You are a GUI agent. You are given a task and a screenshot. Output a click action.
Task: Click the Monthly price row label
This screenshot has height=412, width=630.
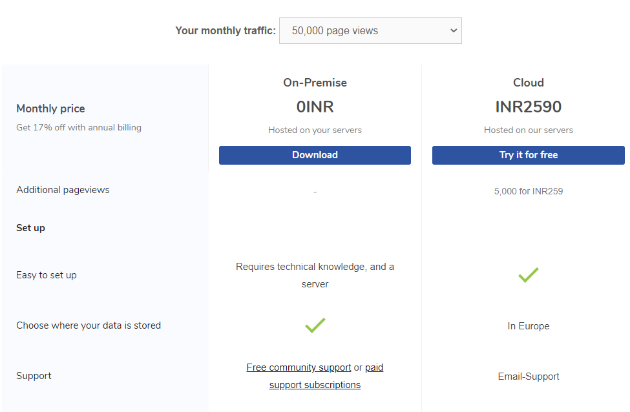51,109
